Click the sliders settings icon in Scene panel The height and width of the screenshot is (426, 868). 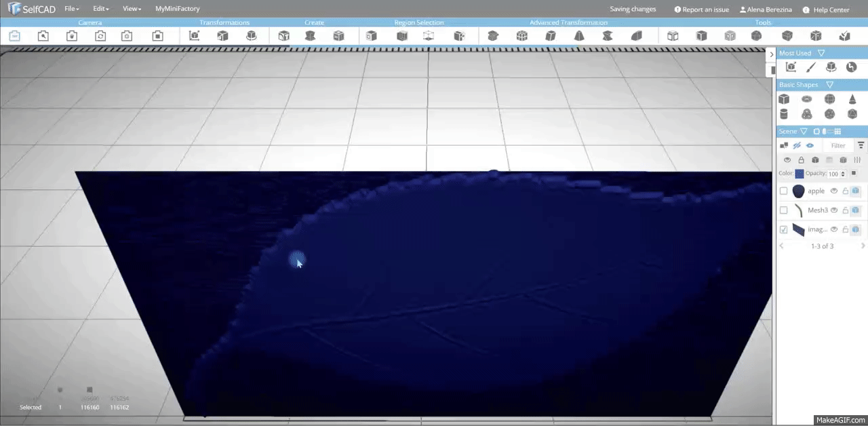857,160
